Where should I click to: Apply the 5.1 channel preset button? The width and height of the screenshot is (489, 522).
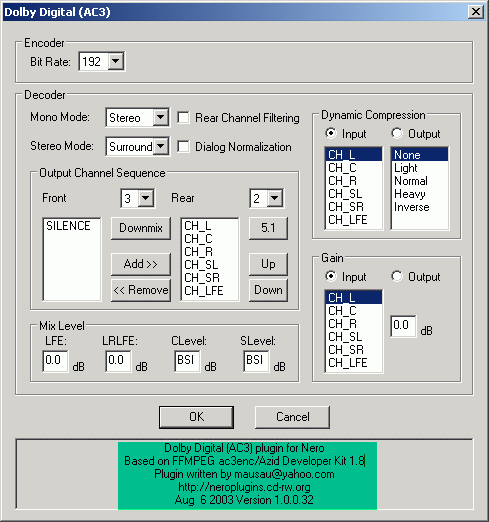tap(268, 228)
